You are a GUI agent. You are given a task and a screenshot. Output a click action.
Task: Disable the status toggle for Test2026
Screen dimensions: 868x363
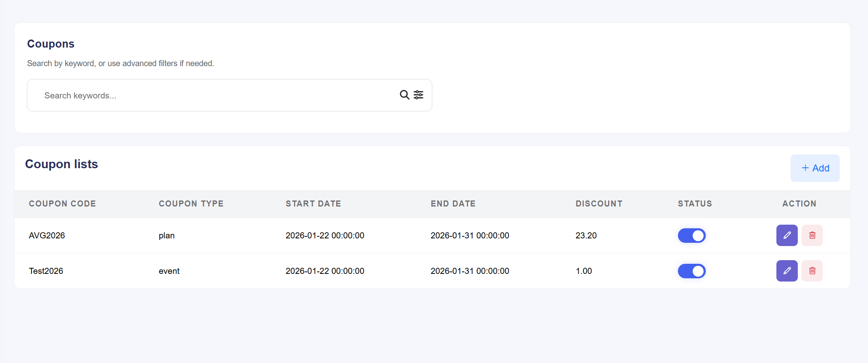(692, 271)
